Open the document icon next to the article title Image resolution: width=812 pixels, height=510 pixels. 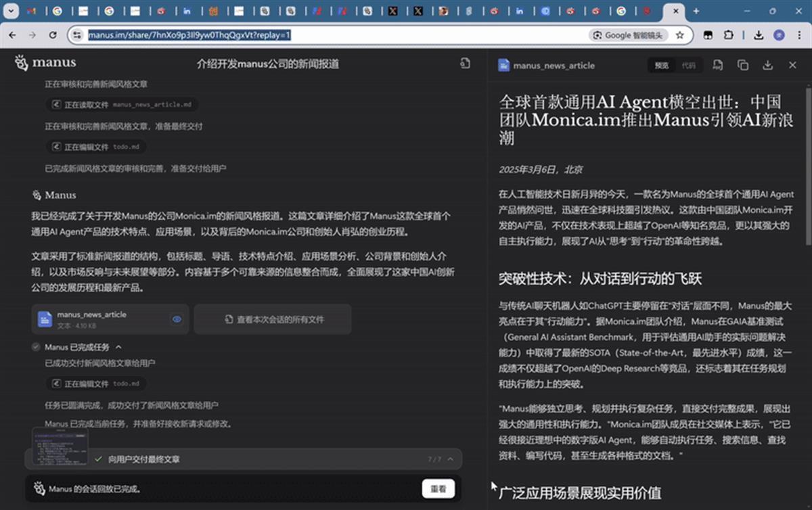pos(464,62)
